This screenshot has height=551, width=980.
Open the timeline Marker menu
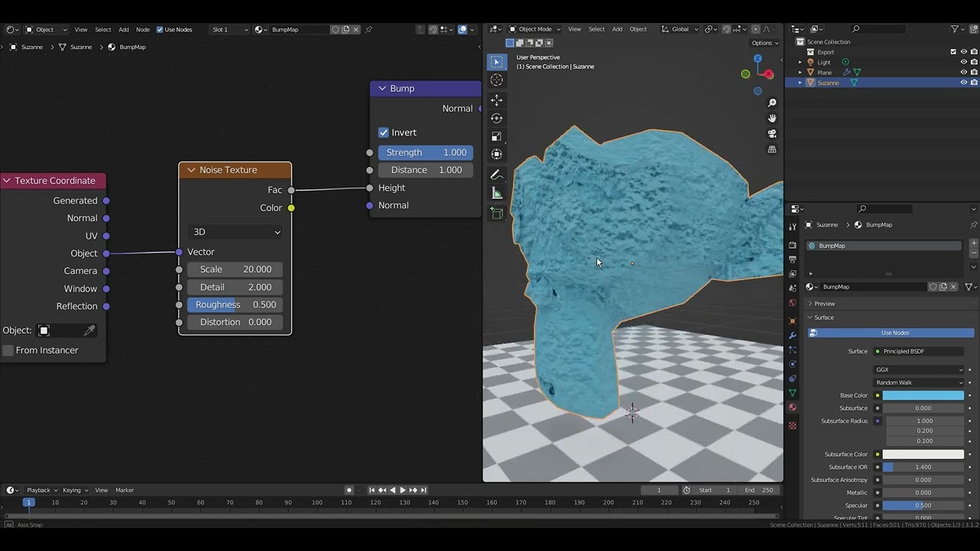click(x=125, y=491)
